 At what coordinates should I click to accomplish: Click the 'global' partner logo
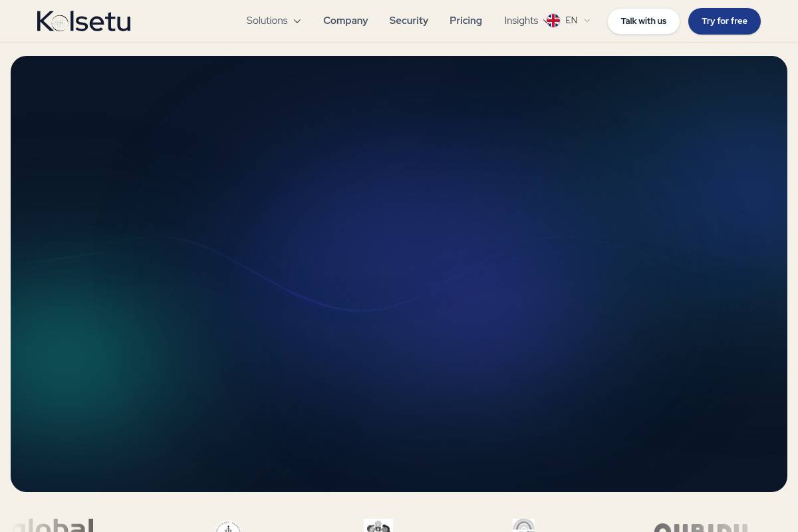tap(53, 525)
